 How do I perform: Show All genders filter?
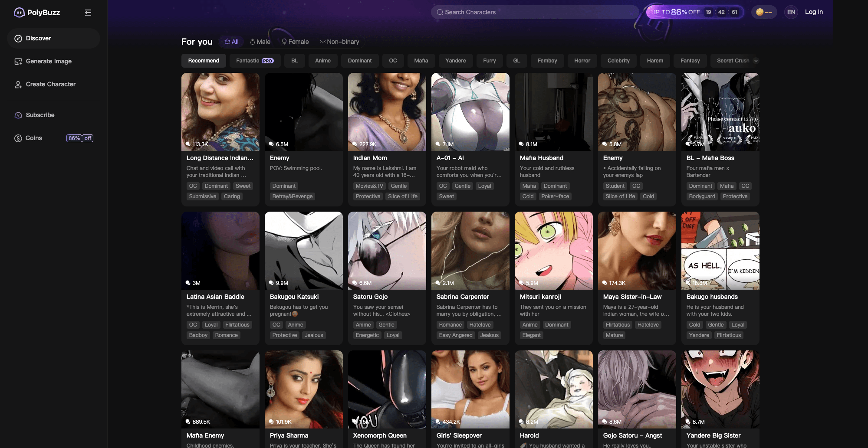(231, 42)
